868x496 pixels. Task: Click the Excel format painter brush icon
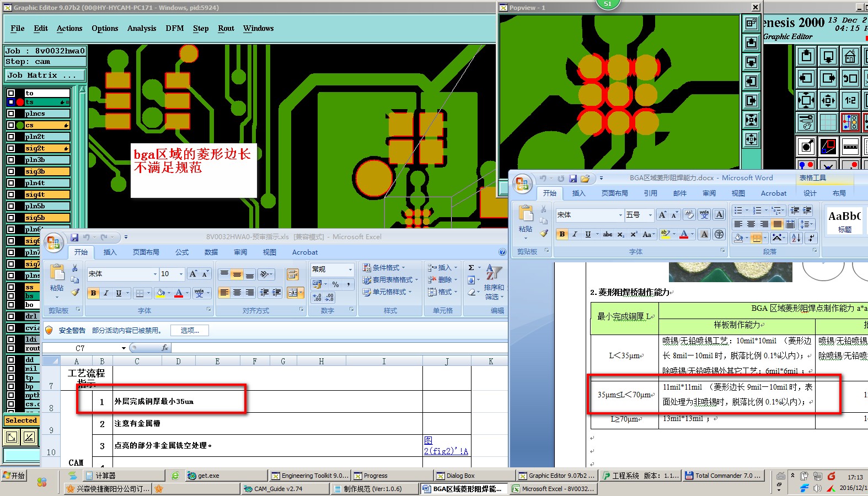(x=75, y=293)
